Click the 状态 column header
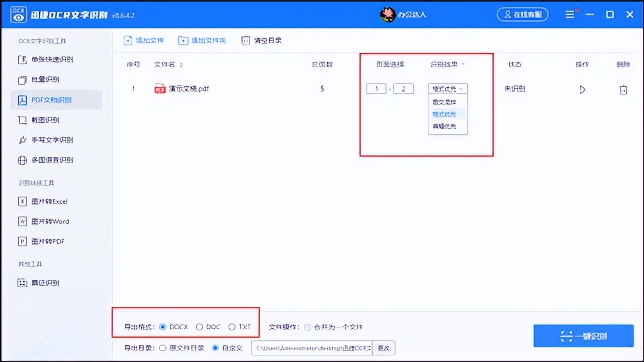The width and height of the screenshot is (644, 362). [x=515, y=65]
